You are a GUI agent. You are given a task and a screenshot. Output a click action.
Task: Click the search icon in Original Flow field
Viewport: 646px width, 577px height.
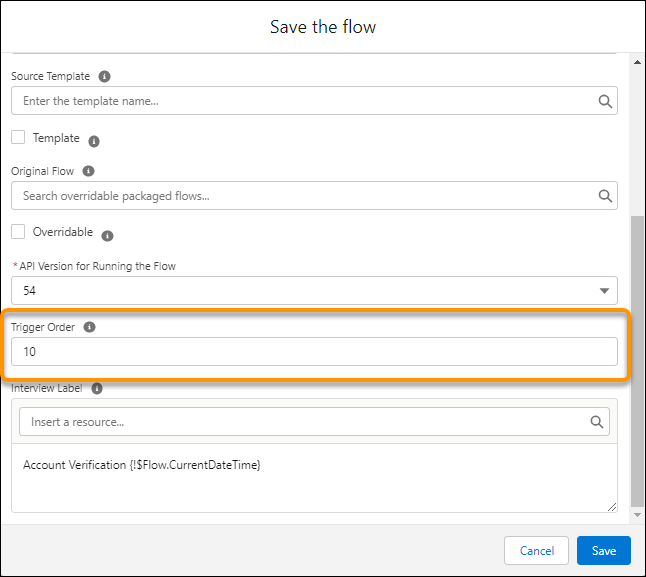(x=604, y=196)
